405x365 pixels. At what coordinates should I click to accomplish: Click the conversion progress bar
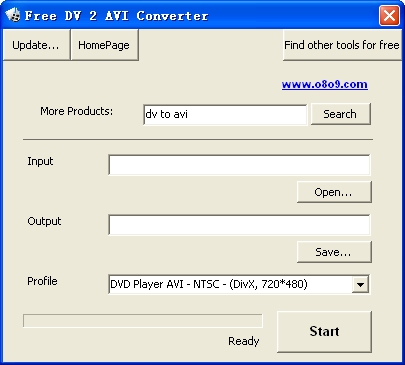143,321
